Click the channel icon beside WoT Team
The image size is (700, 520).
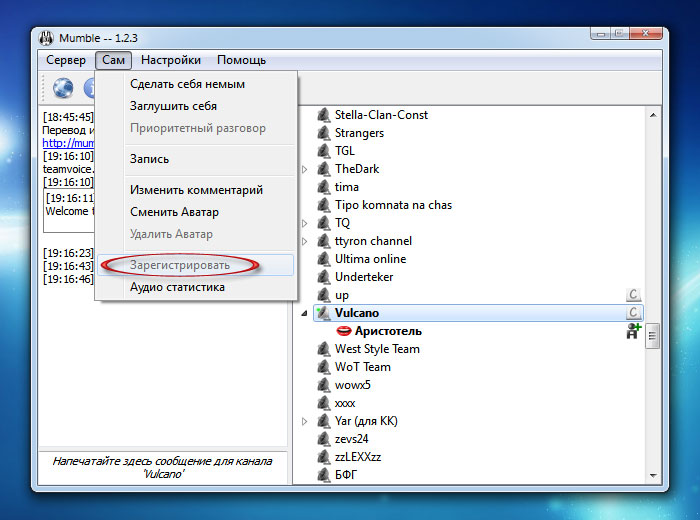pos(324,367)
